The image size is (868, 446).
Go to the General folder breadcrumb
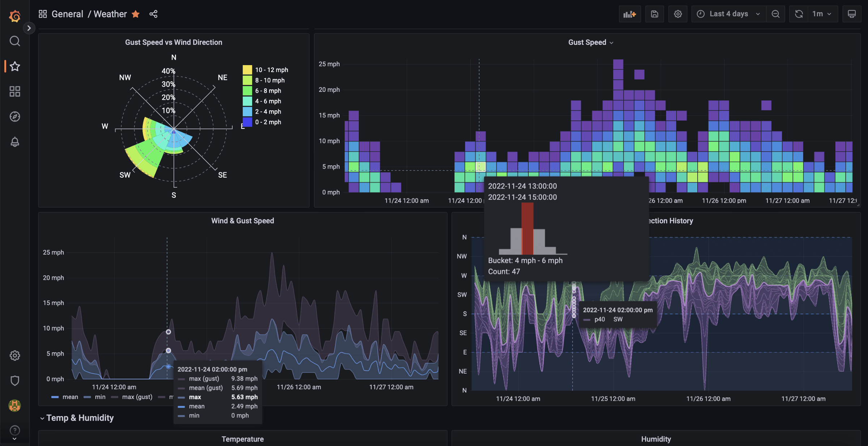(67, 14)
